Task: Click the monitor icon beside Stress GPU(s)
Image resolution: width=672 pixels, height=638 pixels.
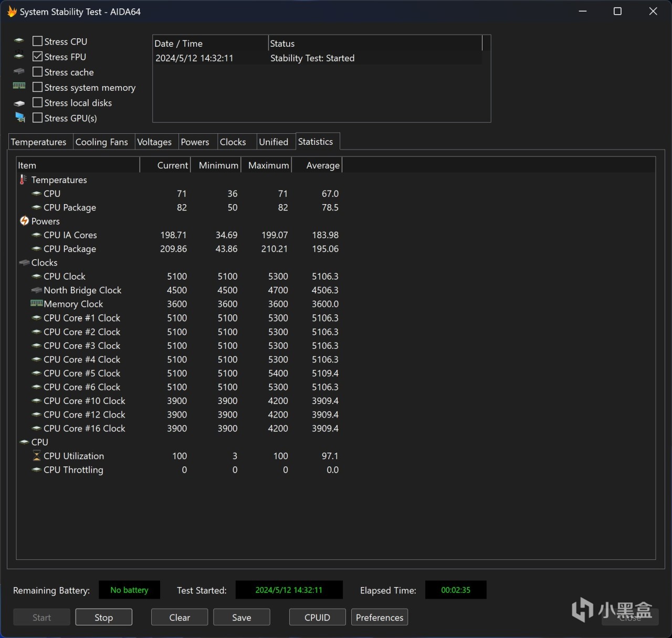Action: (20, 118)
